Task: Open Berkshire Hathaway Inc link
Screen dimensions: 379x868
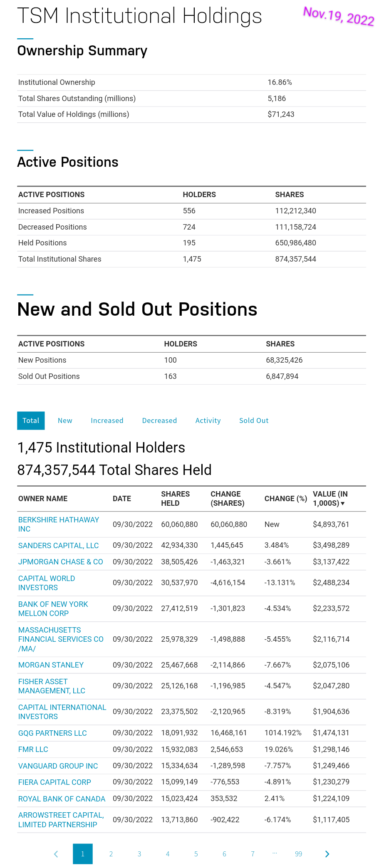Action: 58,524
